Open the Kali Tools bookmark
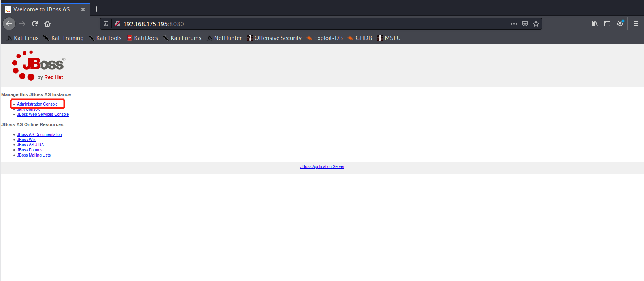This screenshot has width=644, height=281. coord(105,38)
